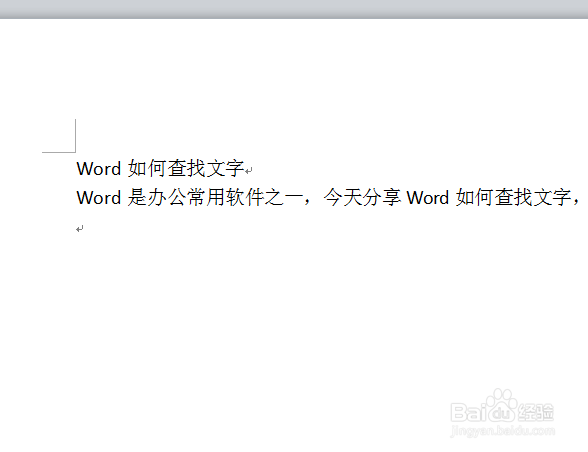Image resolution: width=588 pixels, height=452 pixels.
Task: Click the paragraph starting "Word 是办公常用软件之一"
Action: click(328, 197)
